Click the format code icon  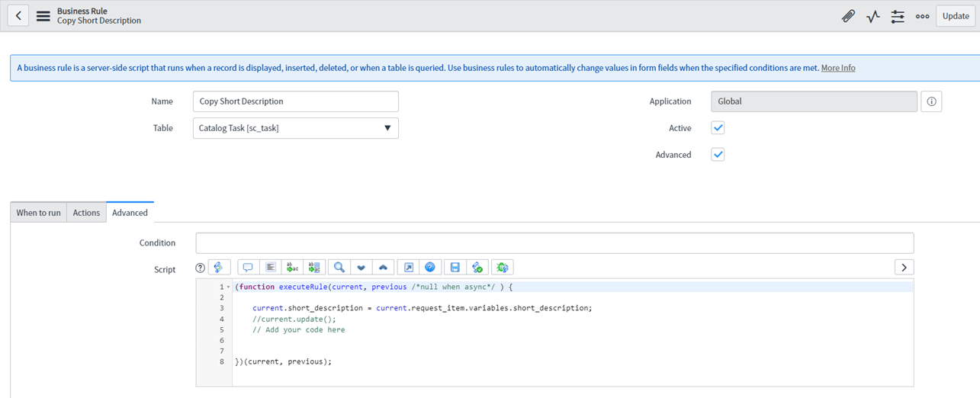pos(270,268)
